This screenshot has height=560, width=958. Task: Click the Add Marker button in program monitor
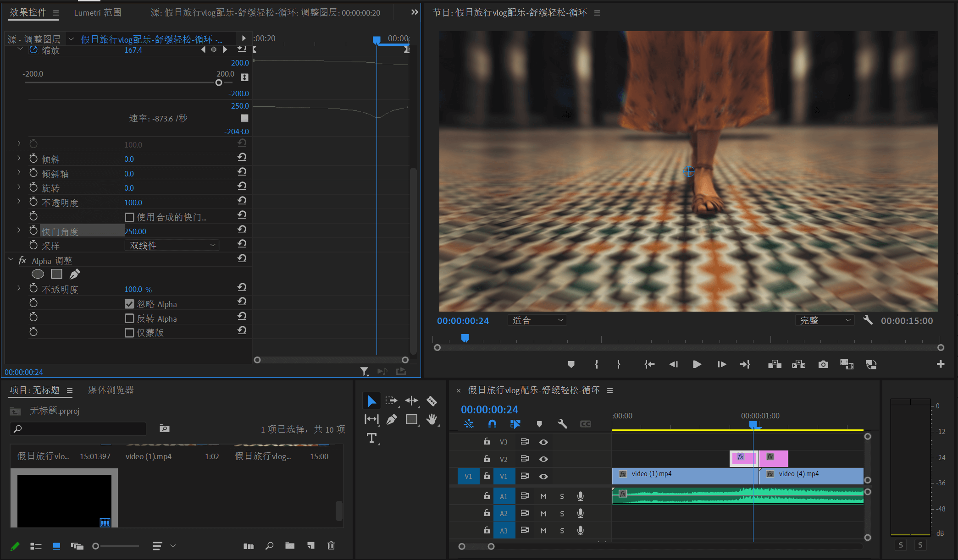point(571,364)
